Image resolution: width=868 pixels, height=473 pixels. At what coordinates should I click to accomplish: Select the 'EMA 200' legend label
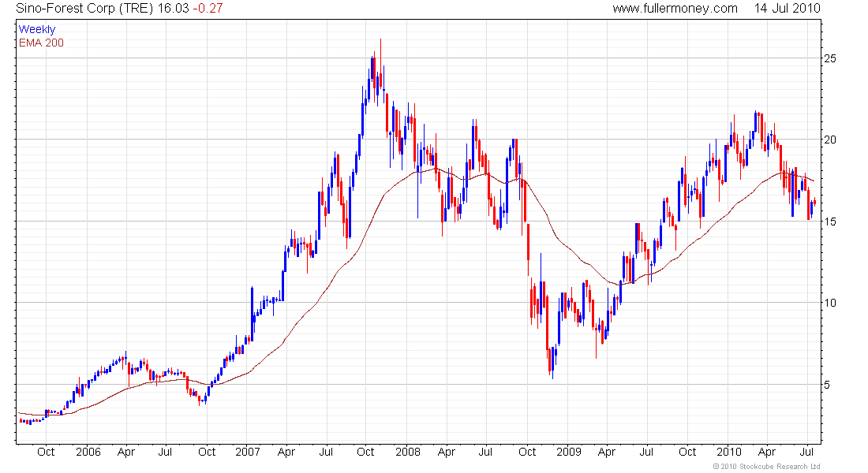pos(41,43)
